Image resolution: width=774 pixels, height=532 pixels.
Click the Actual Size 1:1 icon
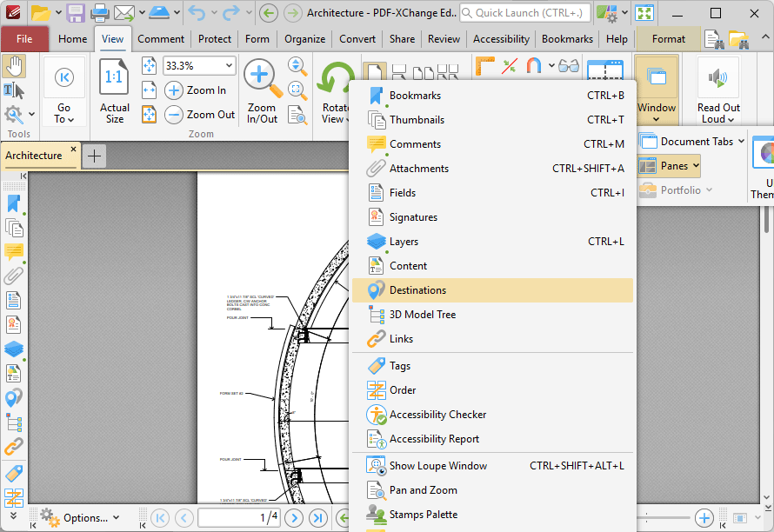[x=114, y=76]
